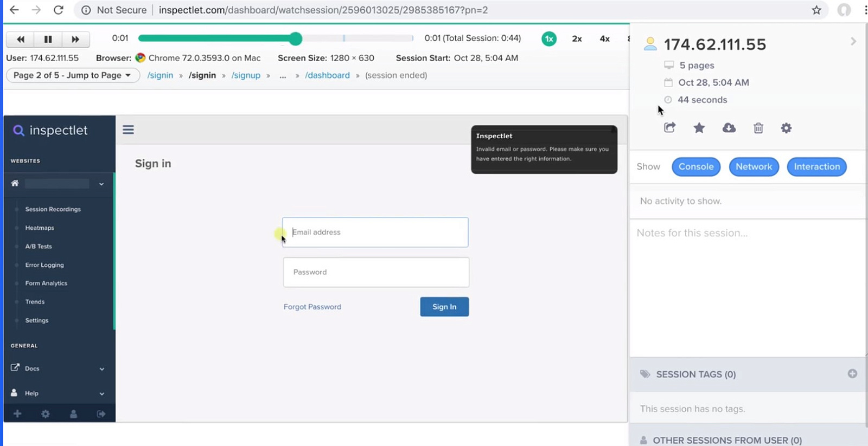Add a session tag with plus icon
868x446 pixels.
tap(852, 374)
